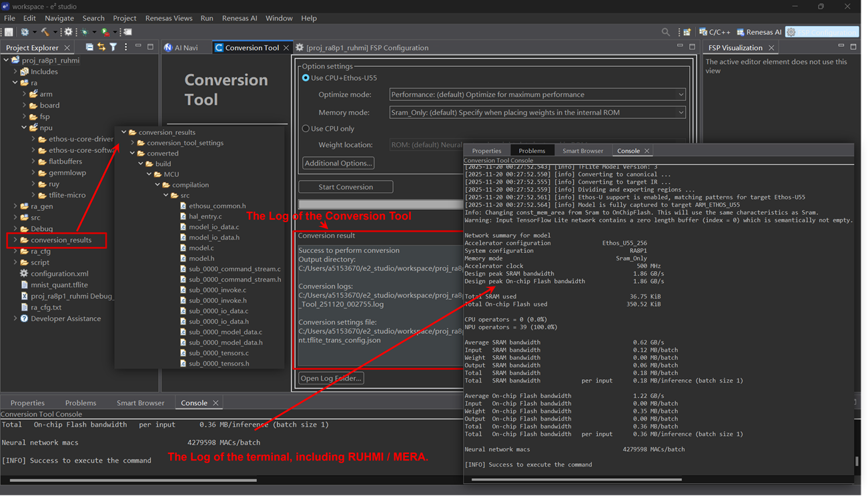Expand the ra_gen folder

[x=15, y=206]
